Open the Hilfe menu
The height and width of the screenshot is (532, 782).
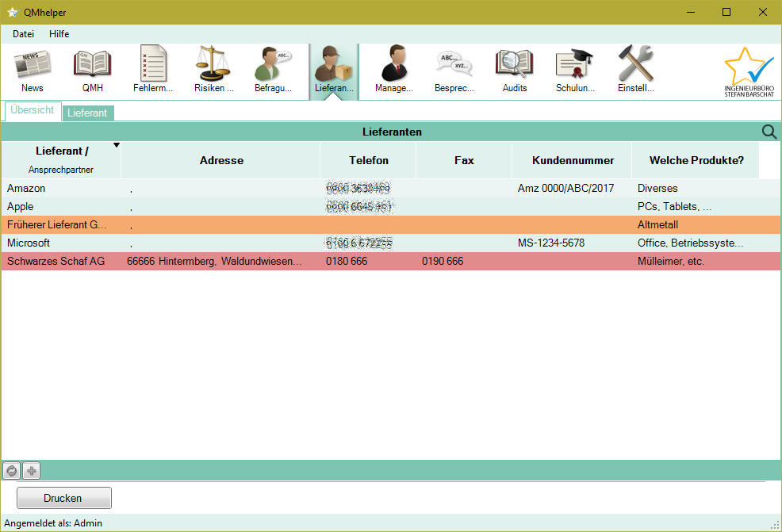[x=59, y=34]
